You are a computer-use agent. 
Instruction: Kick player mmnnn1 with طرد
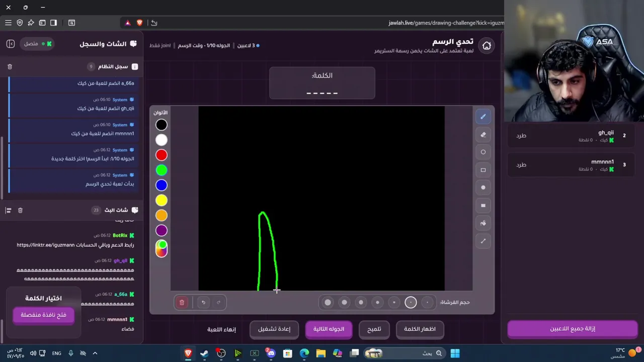tap(521, 165)
